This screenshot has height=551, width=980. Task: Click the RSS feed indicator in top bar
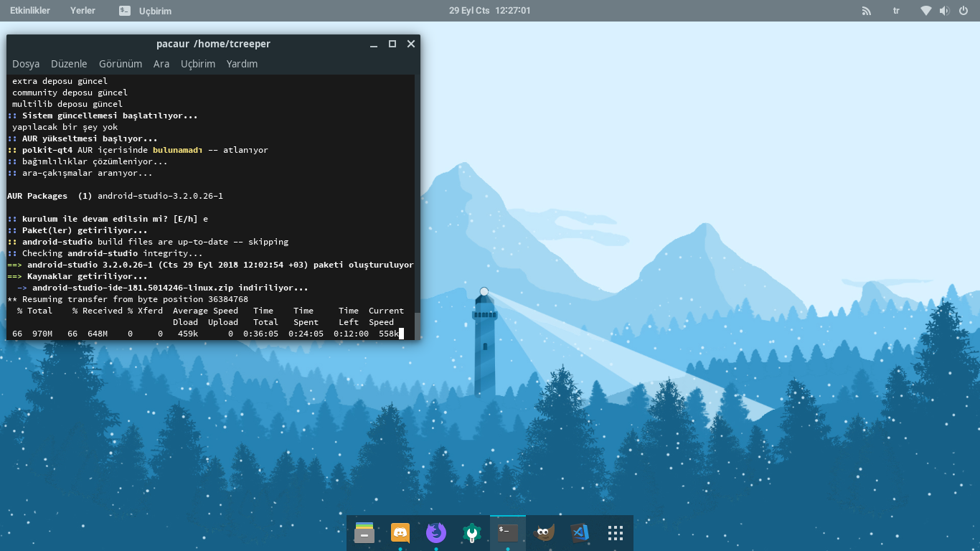[x=867, y=11]
